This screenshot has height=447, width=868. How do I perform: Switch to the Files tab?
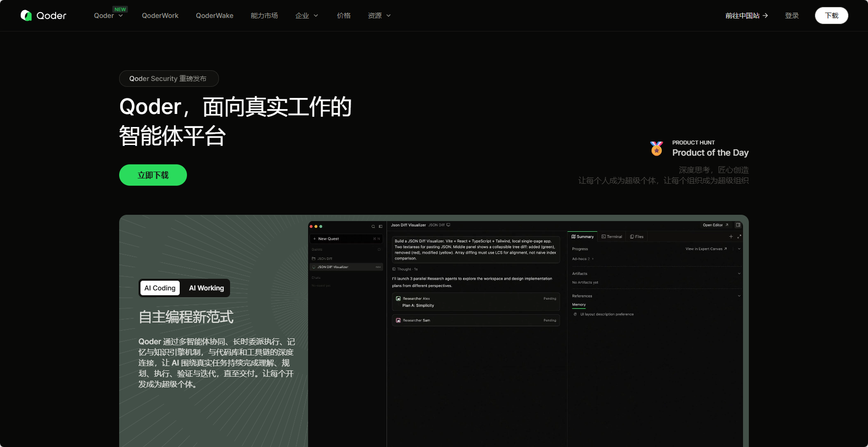(637, 237)
